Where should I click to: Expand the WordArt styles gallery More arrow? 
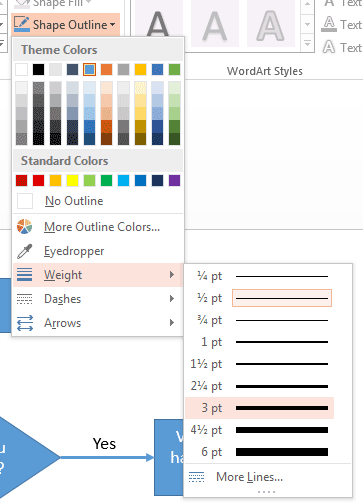click(307, 43)
